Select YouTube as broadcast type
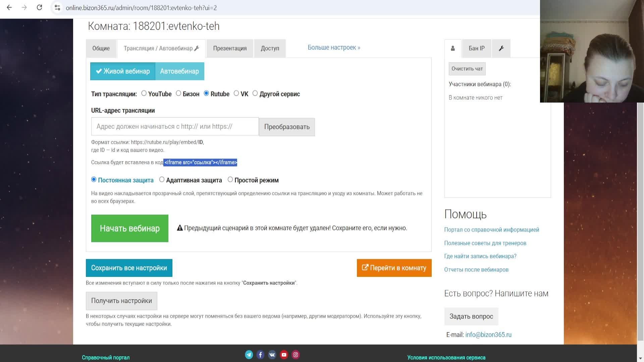The width and height of the screenshot is (644, 362). coord(144,93)
